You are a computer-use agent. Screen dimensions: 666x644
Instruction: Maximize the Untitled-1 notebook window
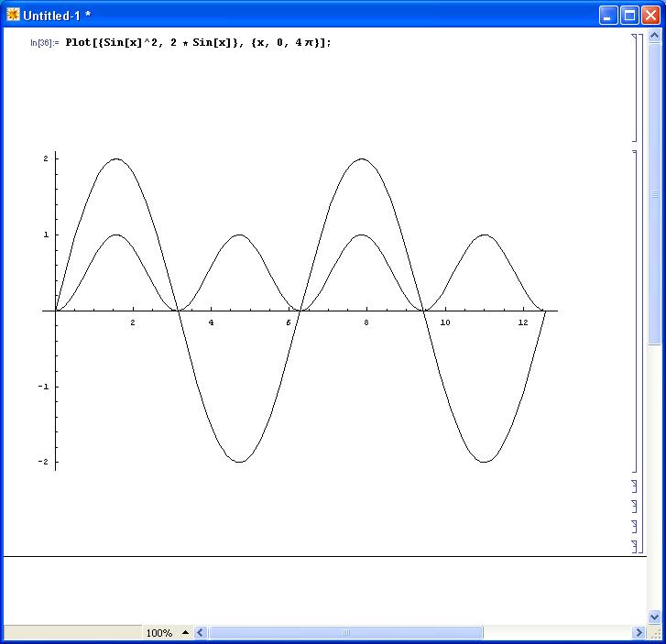629,15
